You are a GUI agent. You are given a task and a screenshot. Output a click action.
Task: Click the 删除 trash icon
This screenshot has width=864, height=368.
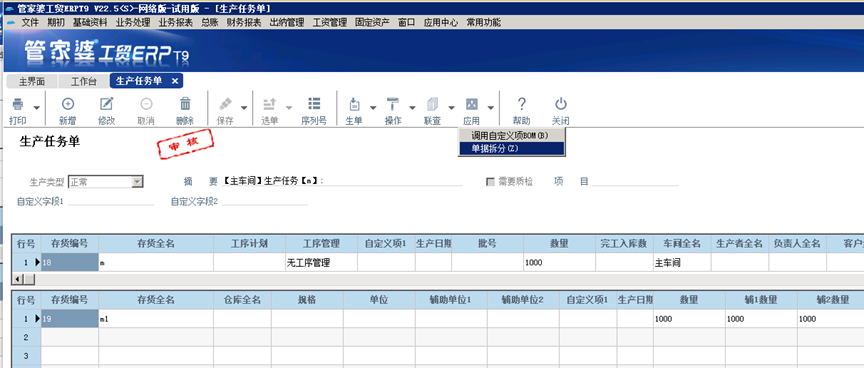[x=185, y=104]
